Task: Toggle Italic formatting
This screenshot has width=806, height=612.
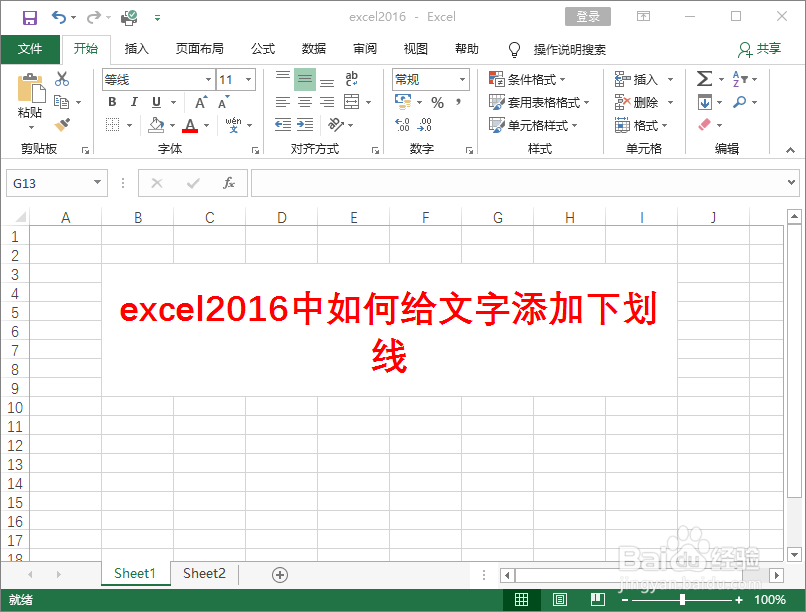Action: click(x=134, y=102)
